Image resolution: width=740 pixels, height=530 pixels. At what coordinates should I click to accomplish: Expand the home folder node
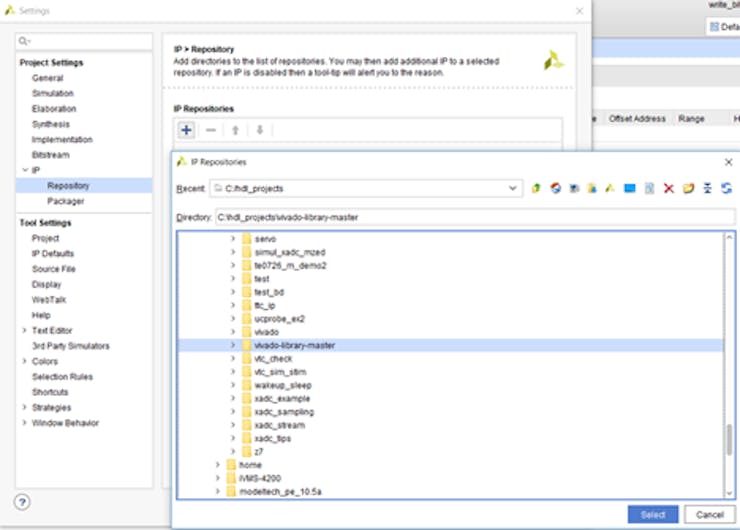pos(218,465)
